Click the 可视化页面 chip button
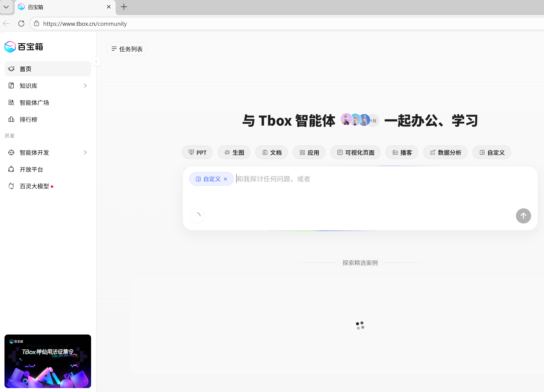The height and width of the screenshot is (392, 544). point(355,153)
